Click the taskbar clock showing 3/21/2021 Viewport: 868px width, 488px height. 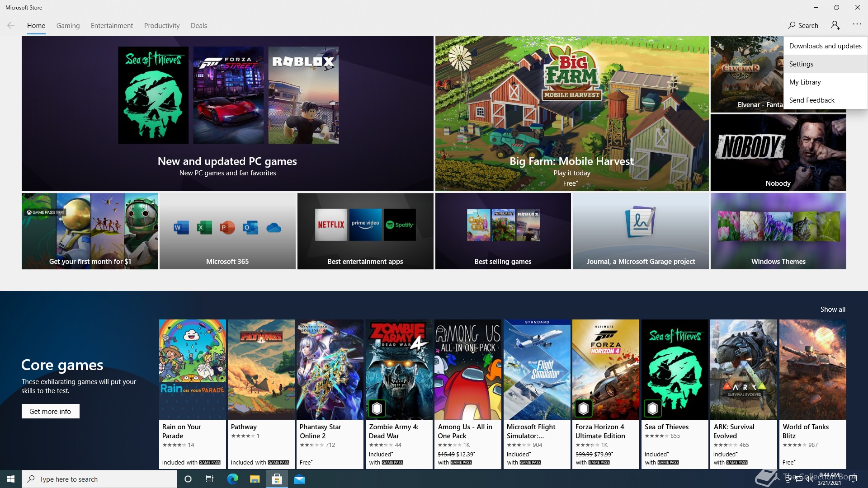pyautogui.click(x=829, y=479)
